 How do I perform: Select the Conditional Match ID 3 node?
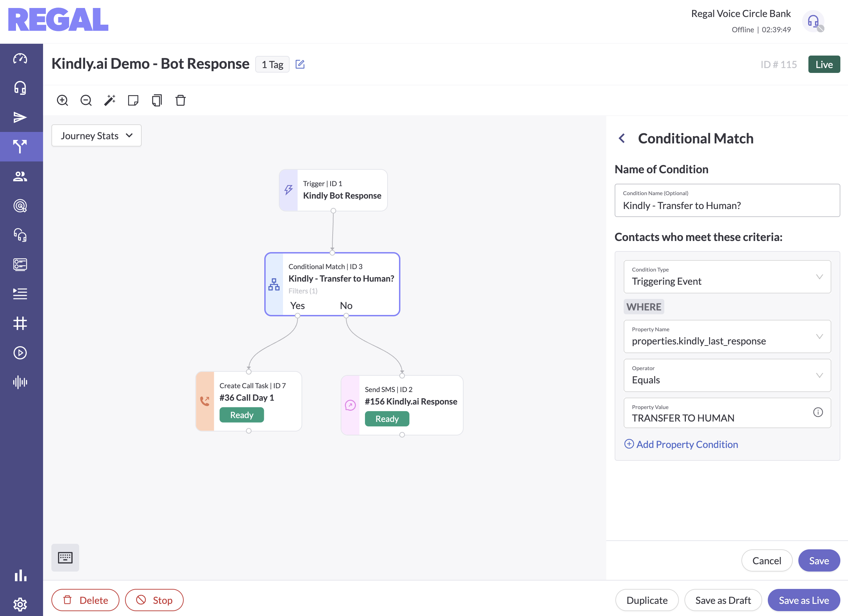click(332, 284)
